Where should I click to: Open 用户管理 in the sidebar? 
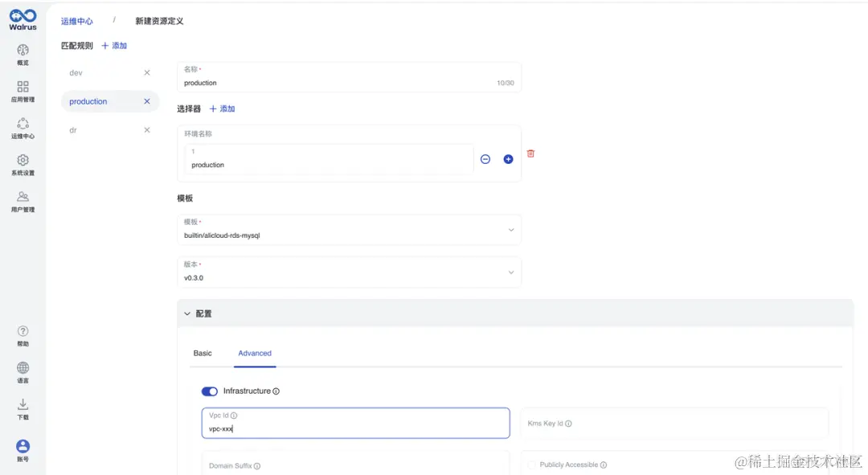[x=23, y=202]
